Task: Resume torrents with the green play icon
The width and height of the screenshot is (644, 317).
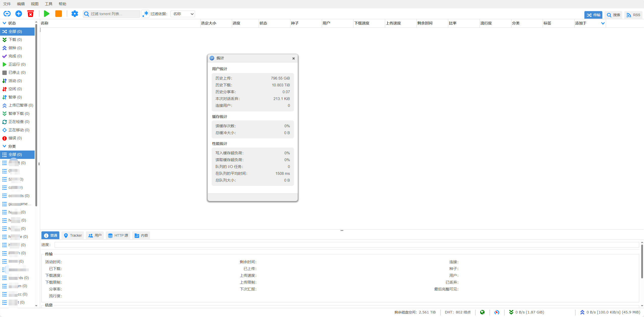Action: tap(46, 14)
